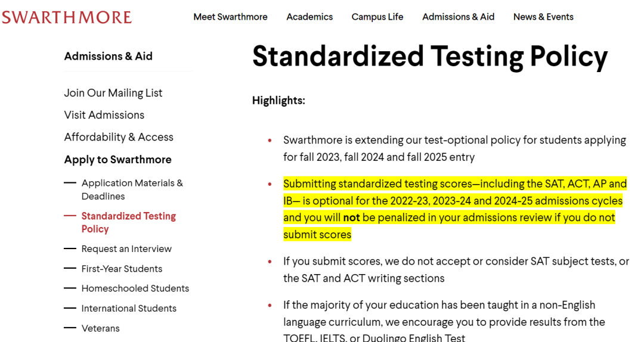Open the Meet Swarthmore menu
Screen dimensions: 644x342
tap(230, 17)
